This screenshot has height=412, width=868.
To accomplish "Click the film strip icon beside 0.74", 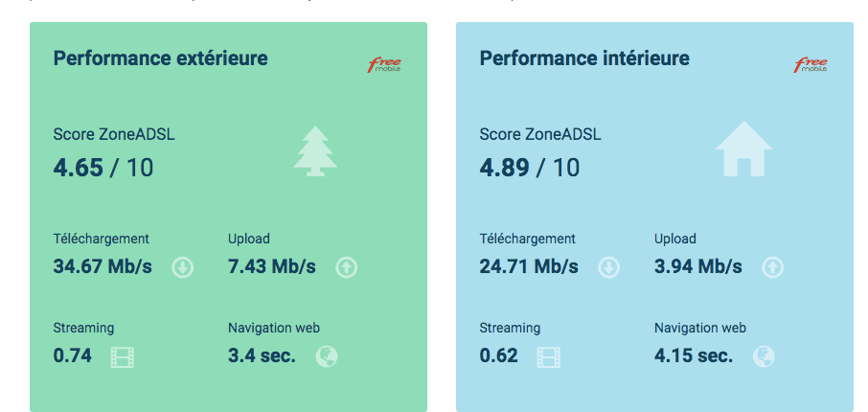I will (123, 357).
